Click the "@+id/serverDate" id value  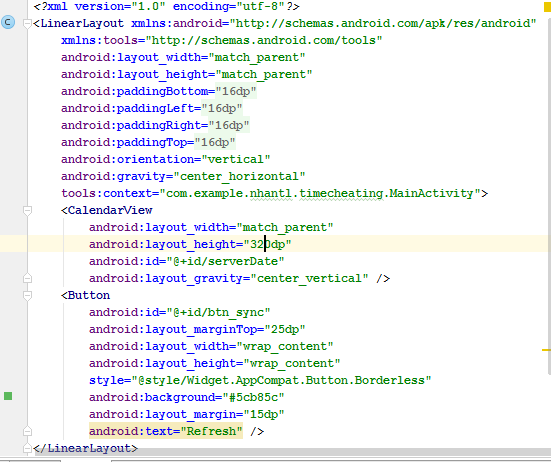pos(226,261)
